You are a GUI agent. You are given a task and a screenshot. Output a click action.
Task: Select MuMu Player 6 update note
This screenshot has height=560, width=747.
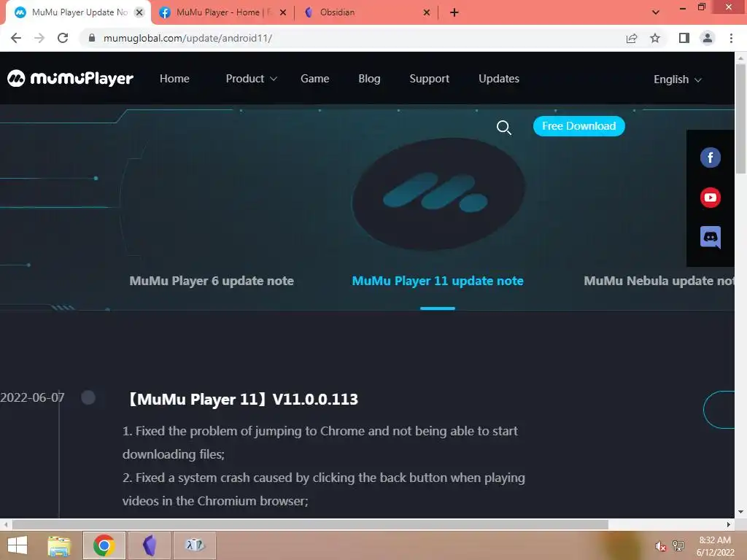[x=212, y=281]
